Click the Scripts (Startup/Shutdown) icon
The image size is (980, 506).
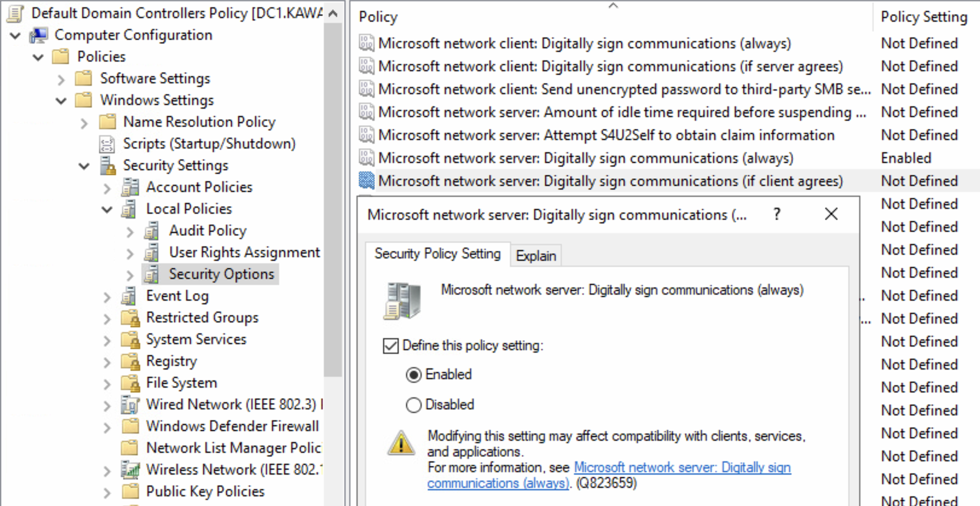107,144
